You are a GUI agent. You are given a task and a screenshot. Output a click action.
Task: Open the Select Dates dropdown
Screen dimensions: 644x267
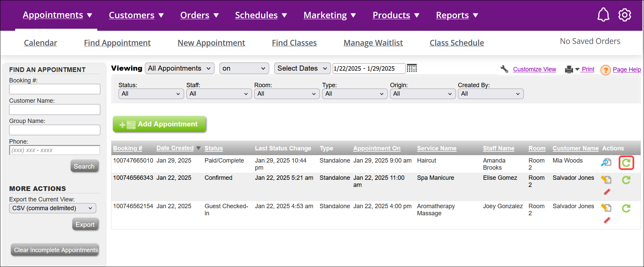[302, 68]
